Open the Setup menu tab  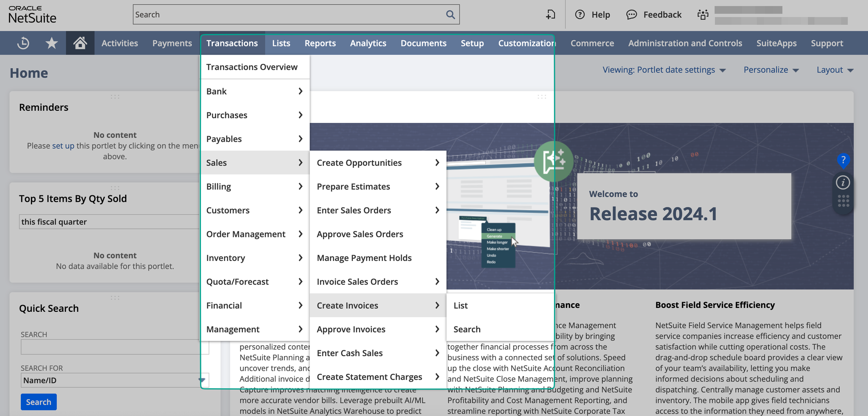[x=472, y=43]
